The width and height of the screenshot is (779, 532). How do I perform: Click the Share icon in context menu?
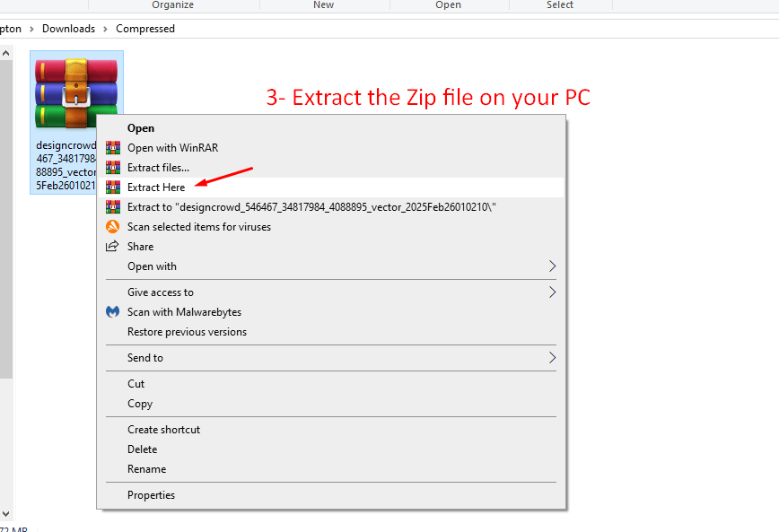tap(113, 247)
